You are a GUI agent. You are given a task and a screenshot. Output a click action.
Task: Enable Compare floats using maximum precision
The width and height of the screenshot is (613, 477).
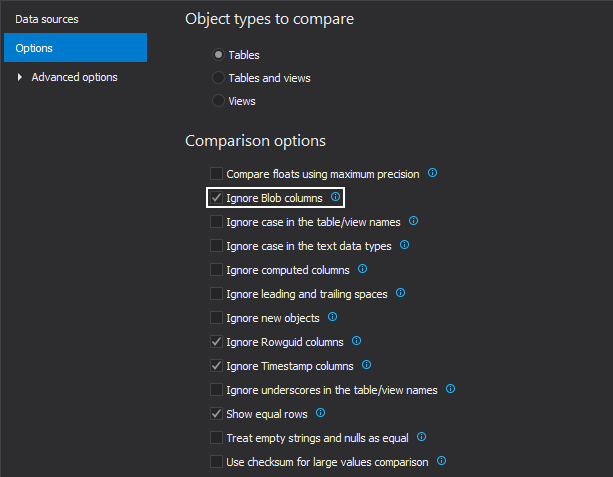217,174
